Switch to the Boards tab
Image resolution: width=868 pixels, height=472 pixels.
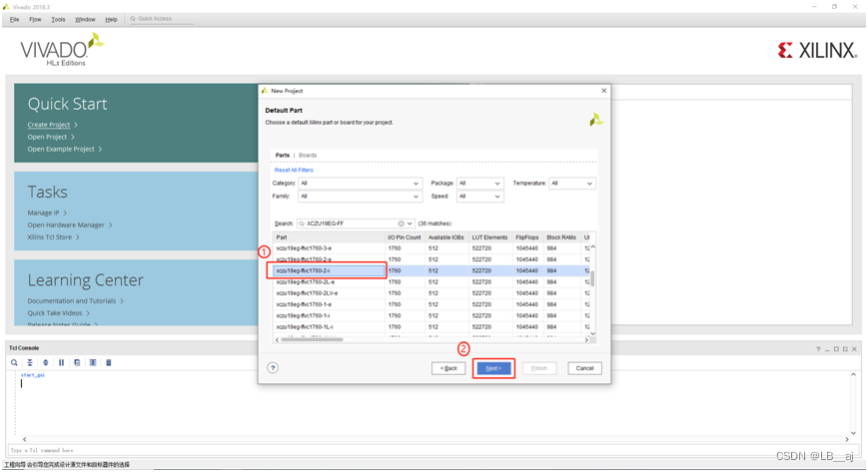[x=308, y=156]
